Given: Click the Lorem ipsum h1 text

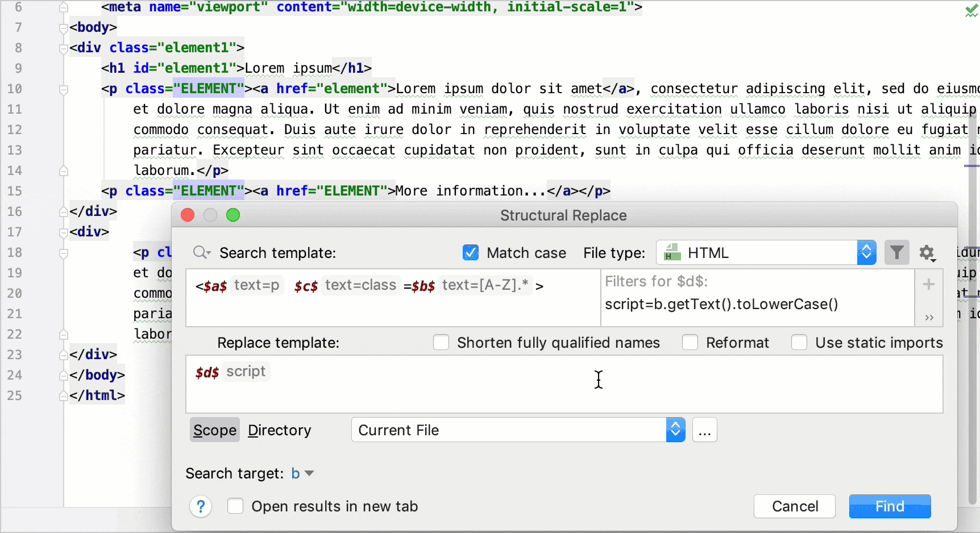Looking at the screenshot, I should pyautogui.click(x=288, y=68).
